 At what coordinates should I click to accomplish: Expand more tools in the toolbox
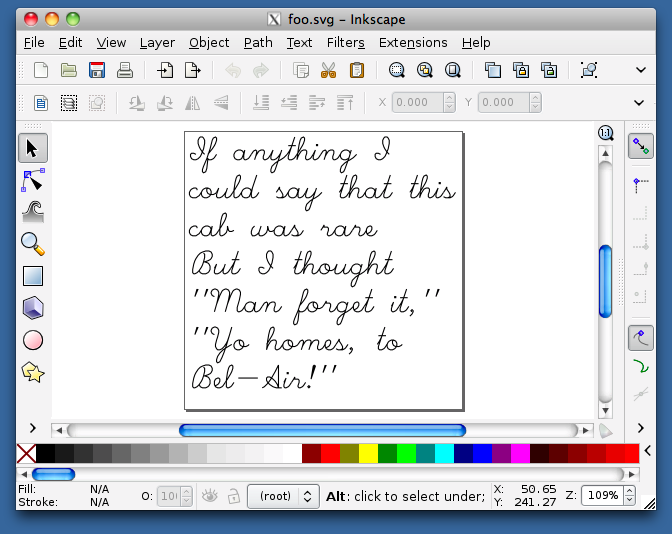click(33, 428)
